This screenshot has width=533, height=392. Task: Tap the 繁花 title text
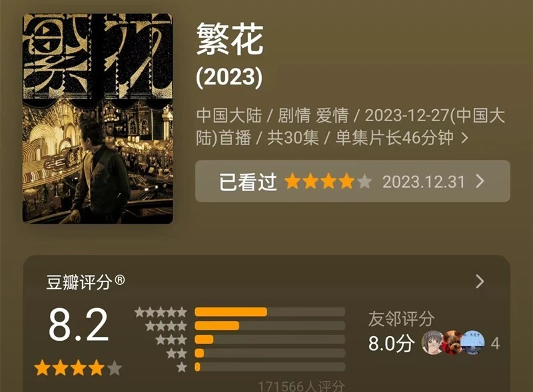pos(230,39)
